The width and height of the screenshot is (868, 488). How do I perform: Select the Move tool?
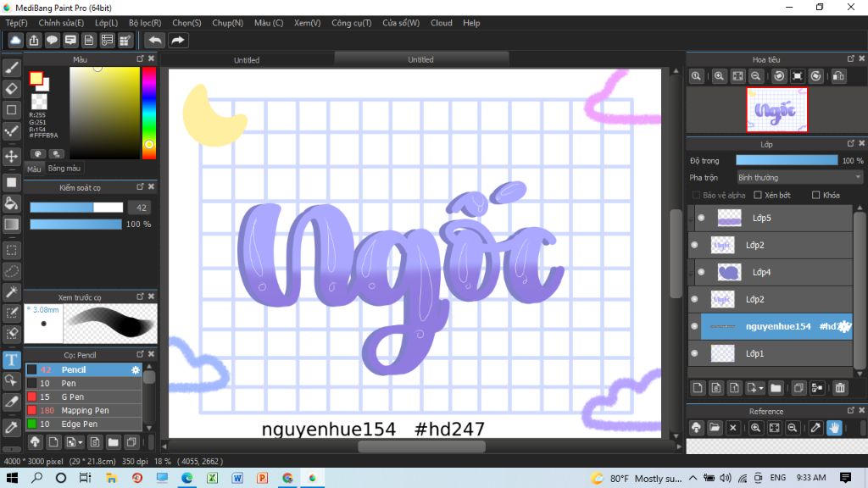coord(12,156)
